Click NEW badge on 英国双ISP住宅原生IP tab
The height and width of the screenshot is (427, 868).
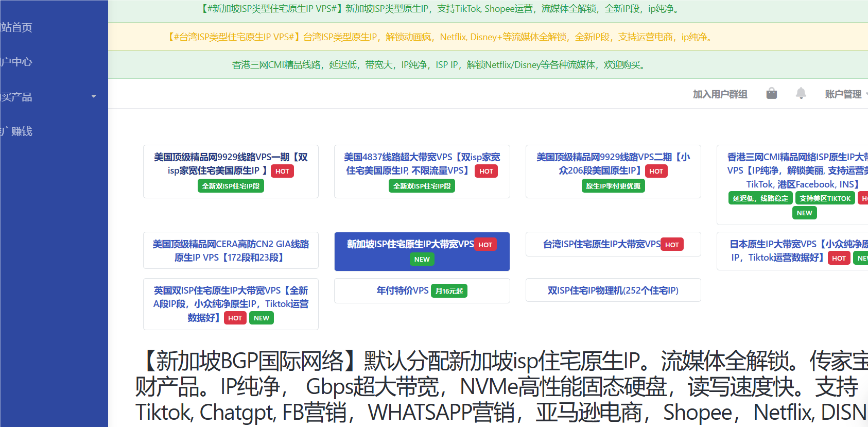click(262, 318)
